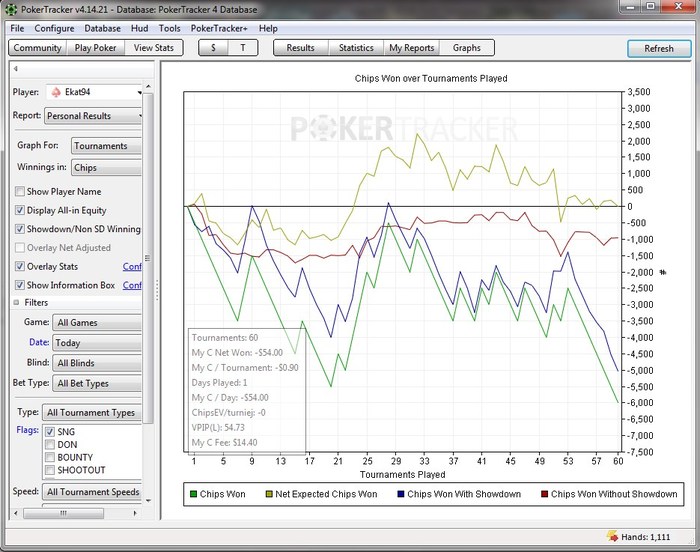Open Type dropdown All Tournament Types
Screen dimensions: 700x552
92,413
